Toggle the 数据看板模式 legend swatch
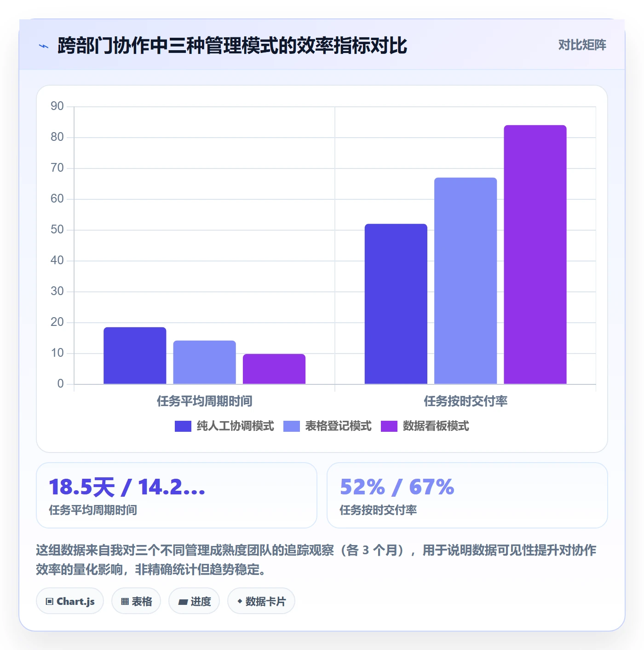 389,426
